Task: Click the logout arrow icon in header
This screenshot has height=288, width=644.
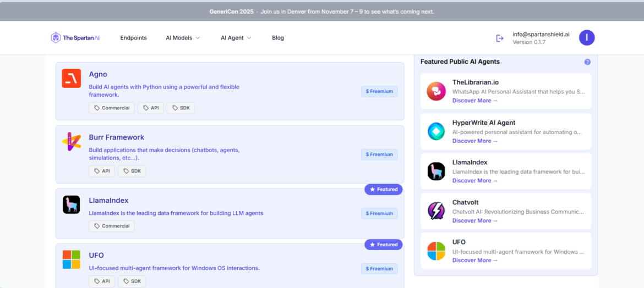Action: click(500, 38)
